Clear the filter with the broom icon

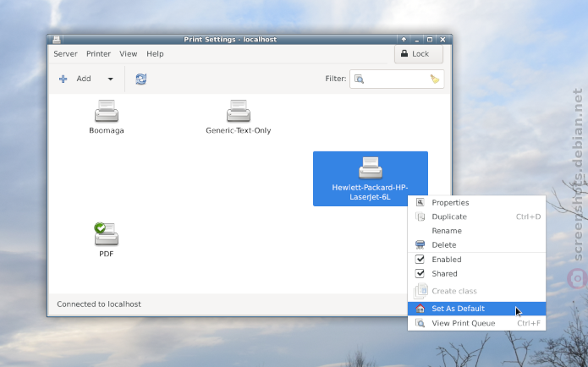coord(435,79)
